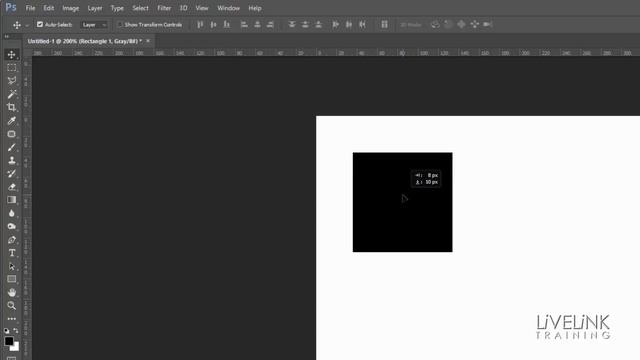Select the Brush tool
This screenshot has height=360, width=640.
click(11, 147)
